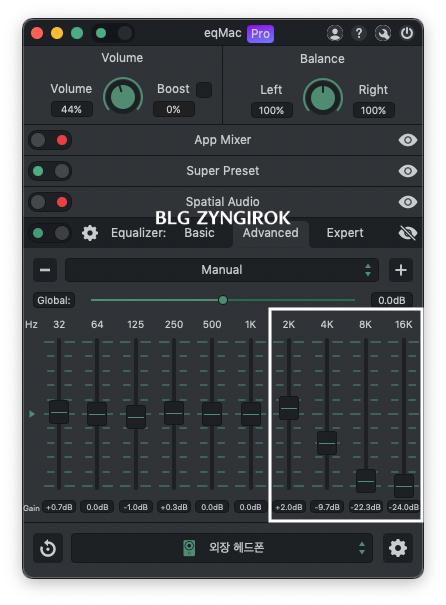Hide the App Mixer section eye

point(407,140)
